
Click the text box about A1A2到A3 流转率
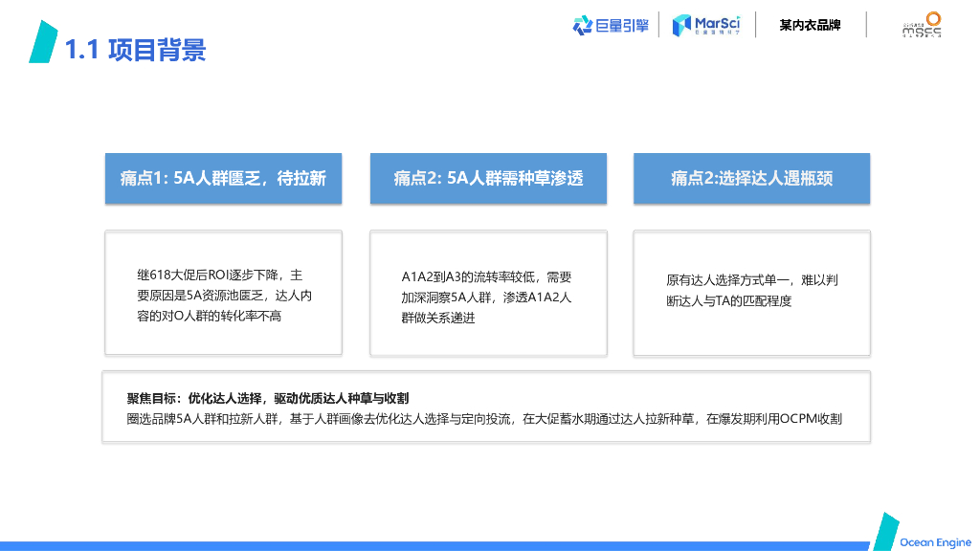(x=487, y=297)
